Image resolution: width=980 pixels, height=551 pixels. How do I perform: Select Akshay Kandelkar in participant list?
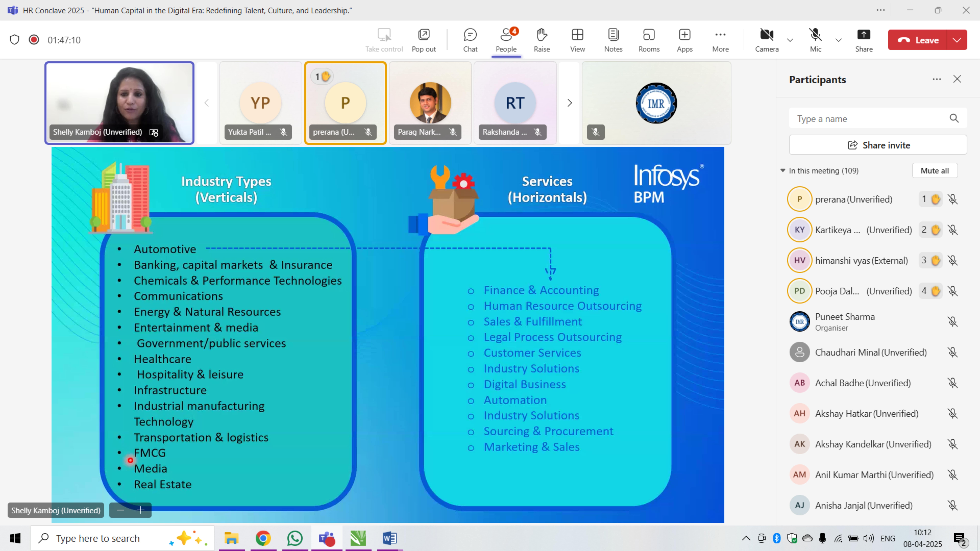tap(875, 444)
